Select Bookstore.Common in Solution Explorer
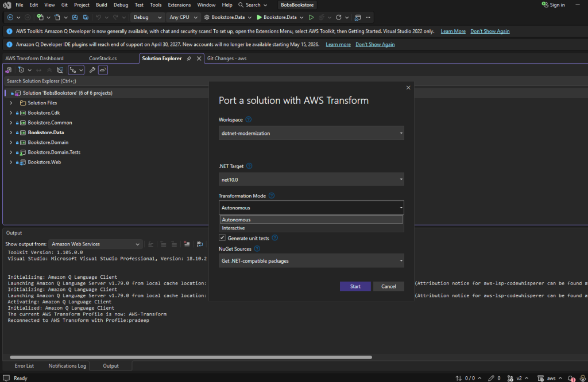The height and width of the screenshot is (382, 588). [x=50, y=123]
